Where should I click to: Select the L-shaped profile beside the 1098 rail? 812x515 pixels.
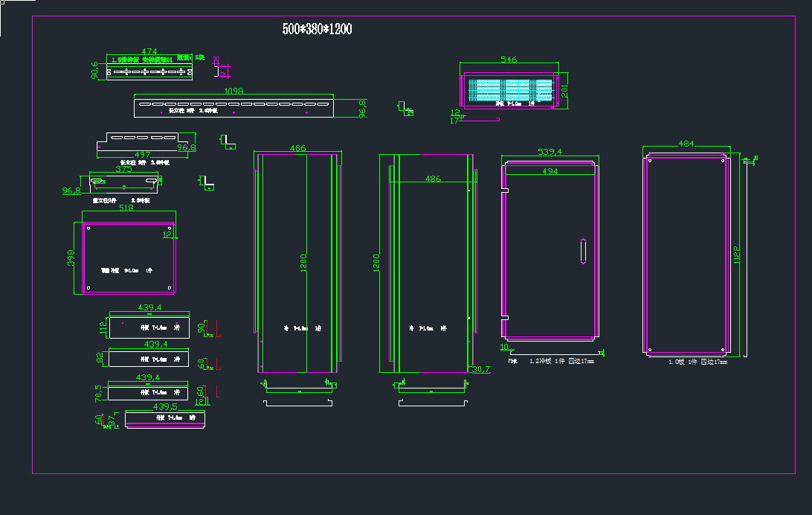click(405, 108)
